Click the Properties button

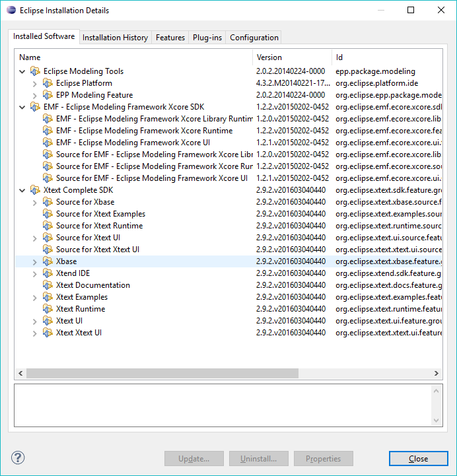pyautogui.click(x=324, y=458)
